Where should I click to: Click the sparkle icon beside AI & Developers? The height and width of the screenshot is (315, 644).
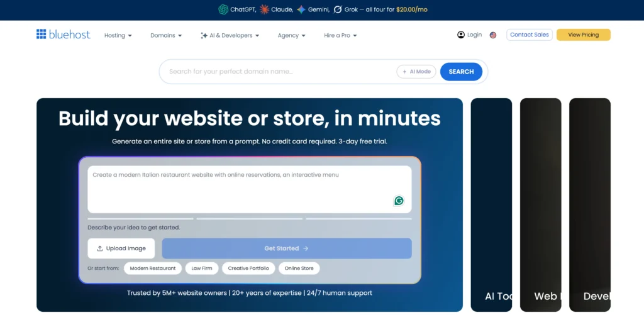204,36
